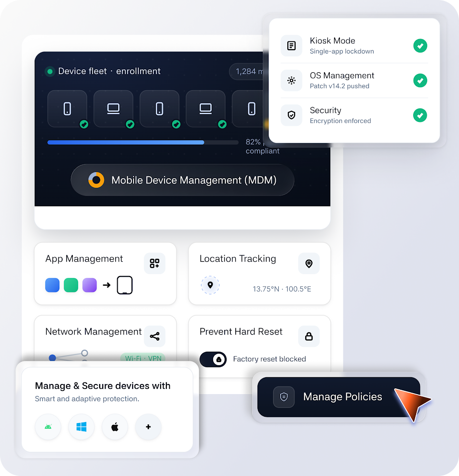Toggle the Factory reset blocked switch

tap(213, 359)
